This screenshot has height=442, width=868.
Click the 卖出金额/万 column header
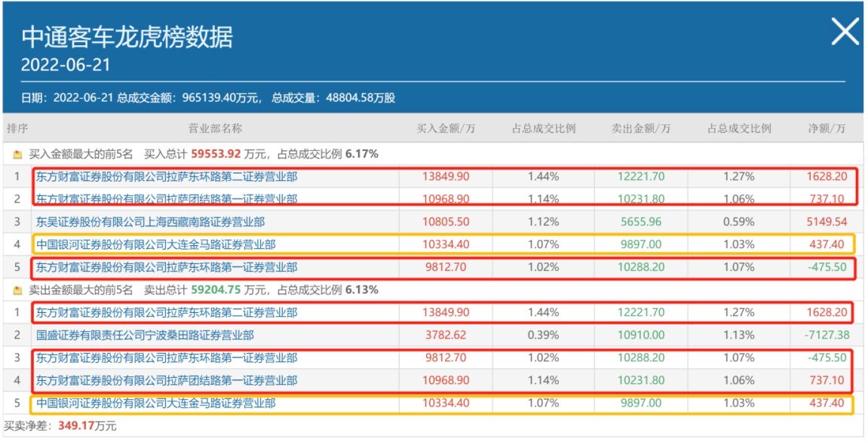[641, 128]
